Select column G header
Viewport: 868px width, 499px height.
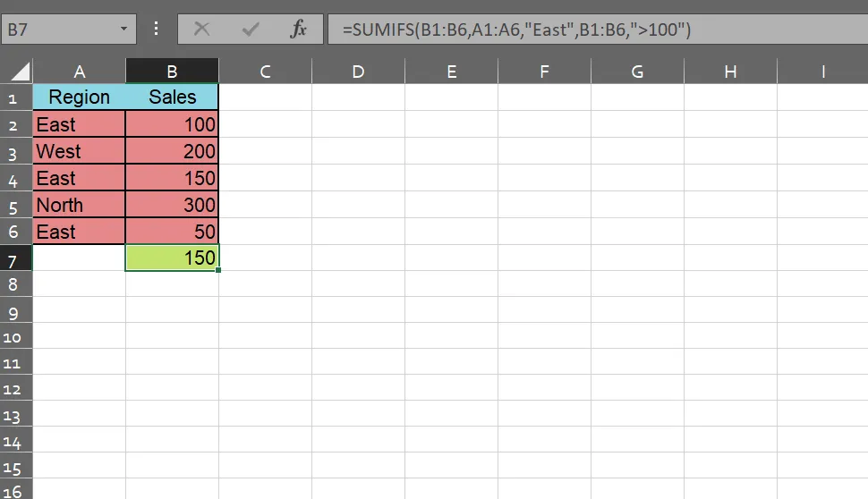point(637,72)
